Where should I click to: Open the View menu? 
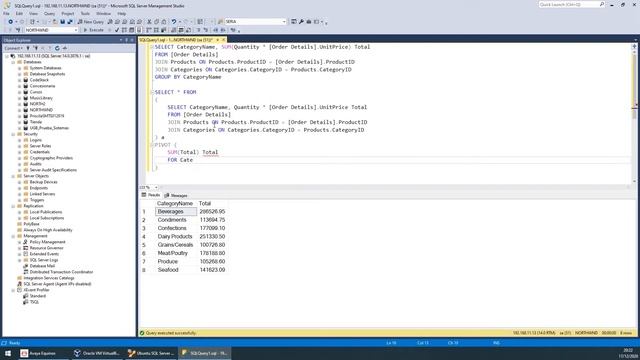point(33,13)
